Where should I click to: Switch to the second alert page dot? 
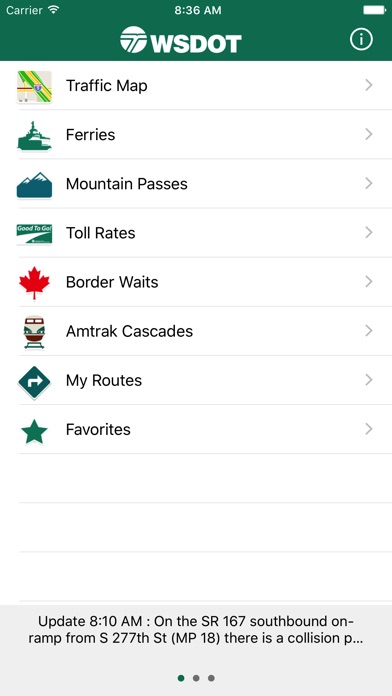coord(196,678)
